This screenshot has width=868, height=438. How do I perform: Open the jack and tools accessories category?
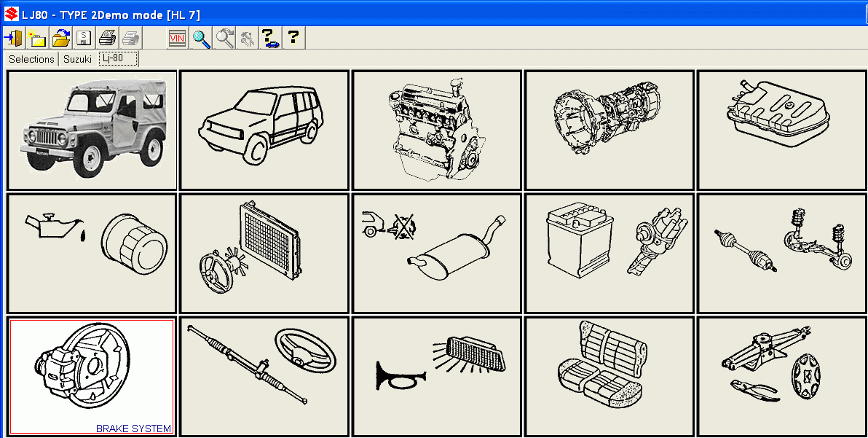782,377
